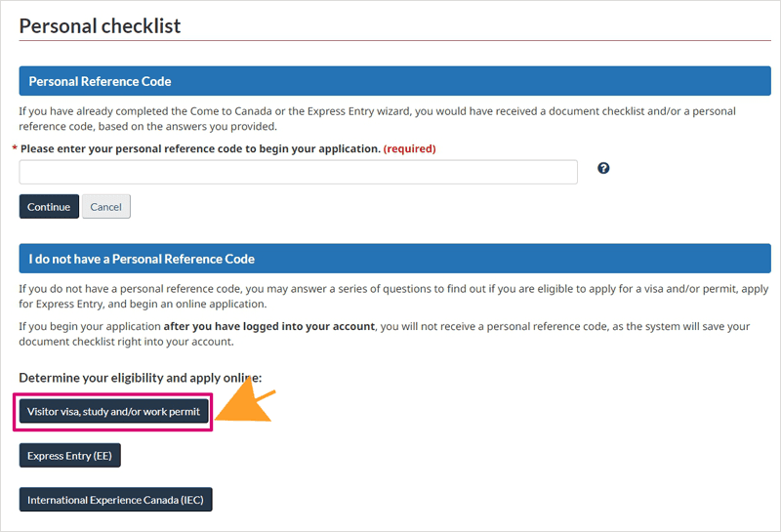Image resolution: width=781 pixels, height=532 pixels.
Task: Click the paragraph mentioning Come to Canada wizard
Action: point(377,118)
